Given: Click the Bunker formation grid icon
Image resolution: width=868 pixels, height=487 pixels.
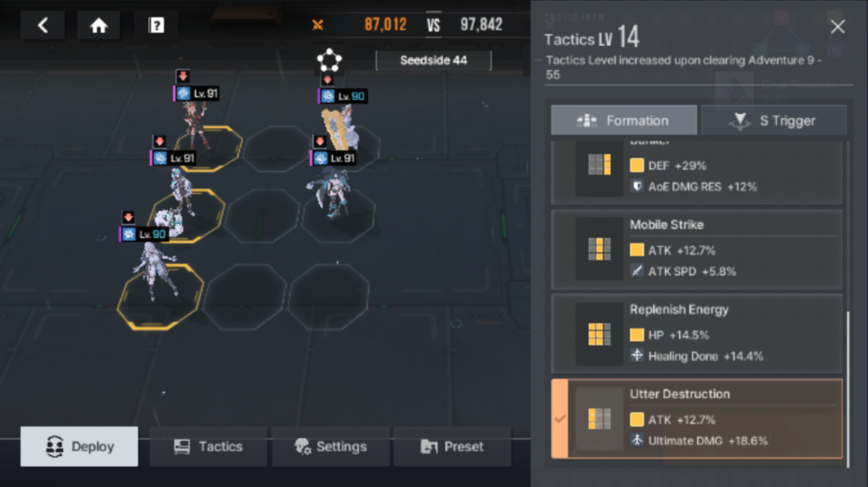Looking at the screenshot, I should pos(599,165).
